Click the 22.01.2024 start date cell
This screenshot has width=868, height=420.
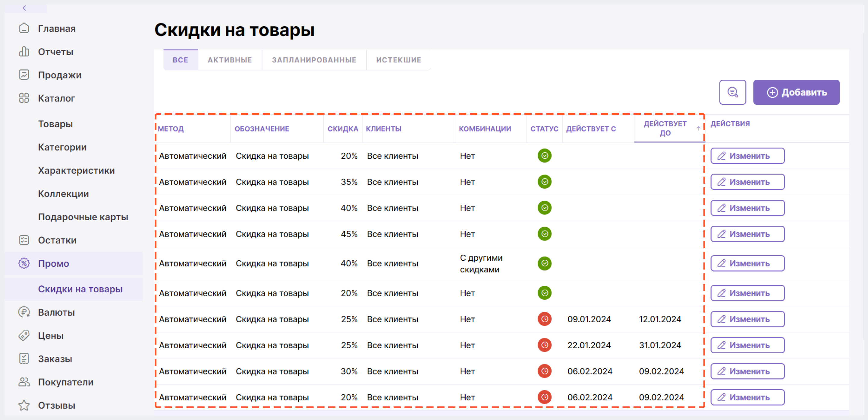point(589,345)
